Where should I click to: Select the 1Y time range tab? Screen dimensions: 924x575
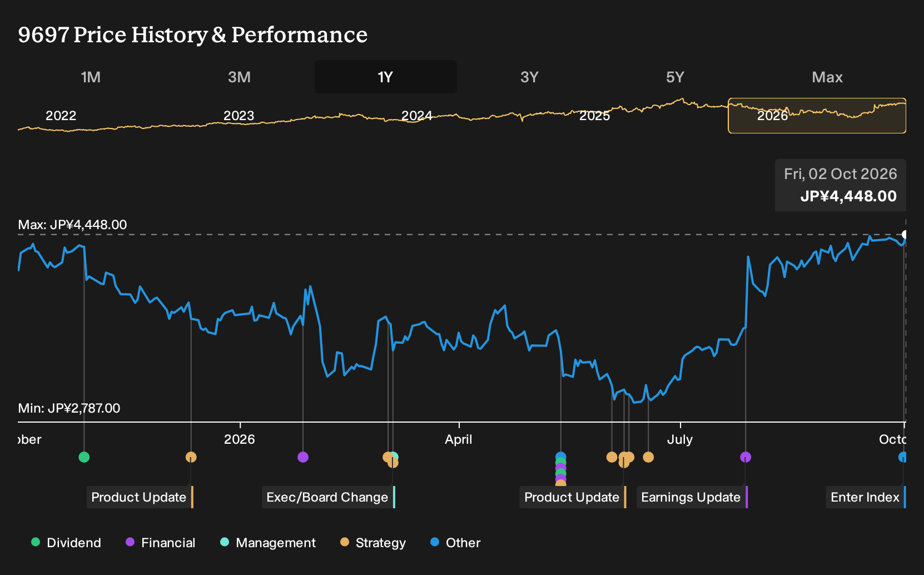(x=386, y=77)
